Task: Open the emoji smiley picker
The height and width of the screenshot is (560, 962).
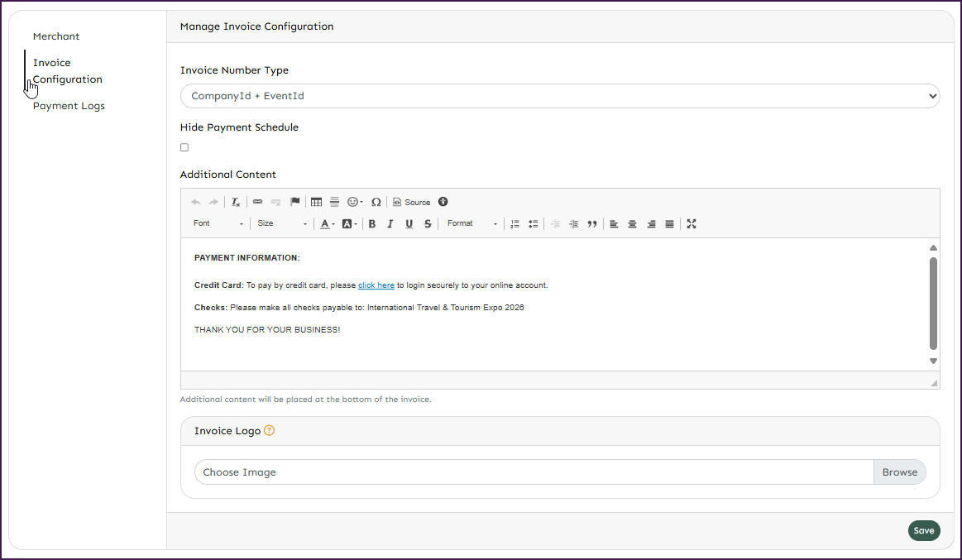Action: [x=355, y=203]
